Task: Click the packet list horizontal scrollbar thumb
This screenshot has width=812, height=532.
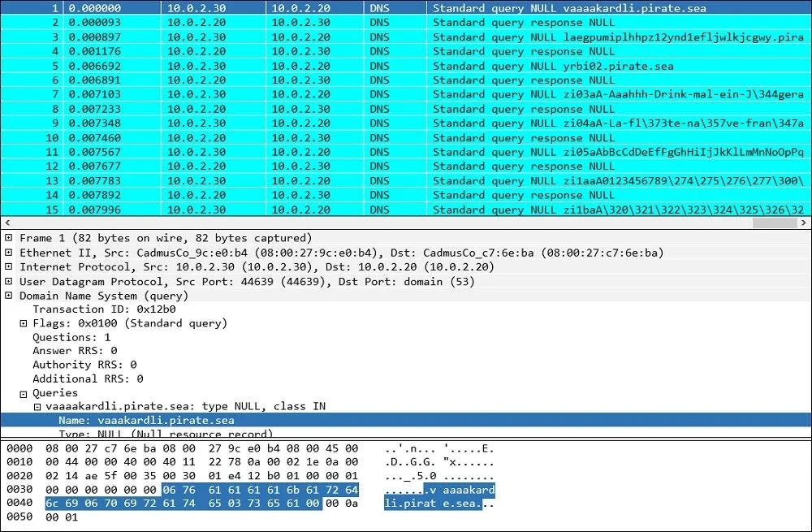Action: (x=774, y=223)
